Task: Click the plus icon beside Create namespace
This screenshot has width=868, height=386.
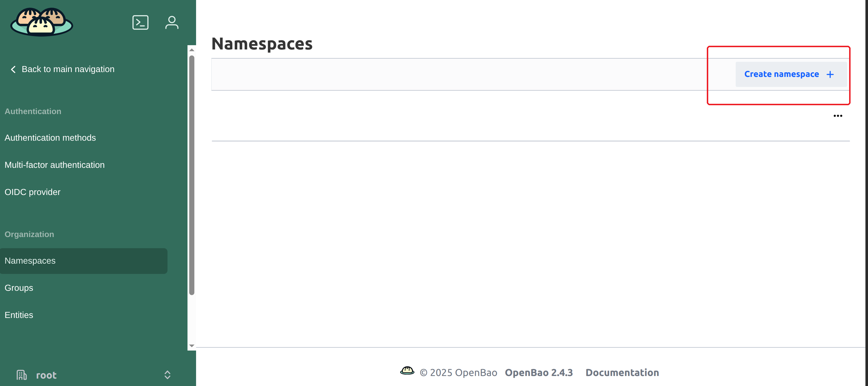Action: 830,75
